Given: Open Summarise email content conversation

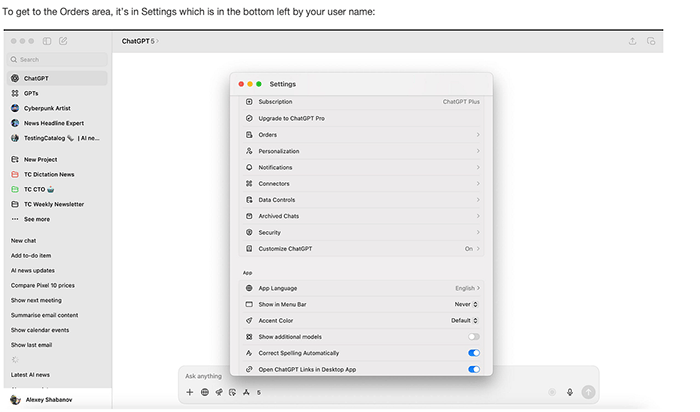Looking at the screenshot, I should click(45, 315).
